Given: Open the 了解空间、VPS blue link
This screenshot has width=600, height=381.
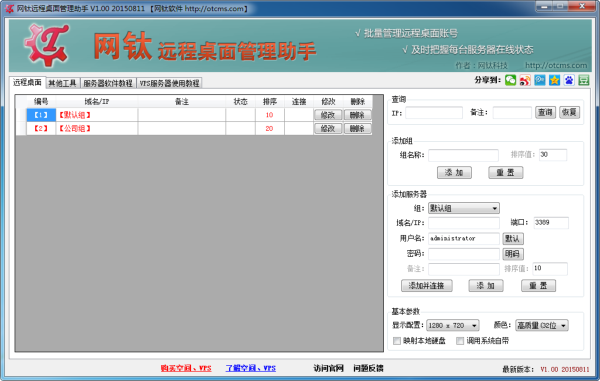Looking at the screenshot, I should coord(251,368).
